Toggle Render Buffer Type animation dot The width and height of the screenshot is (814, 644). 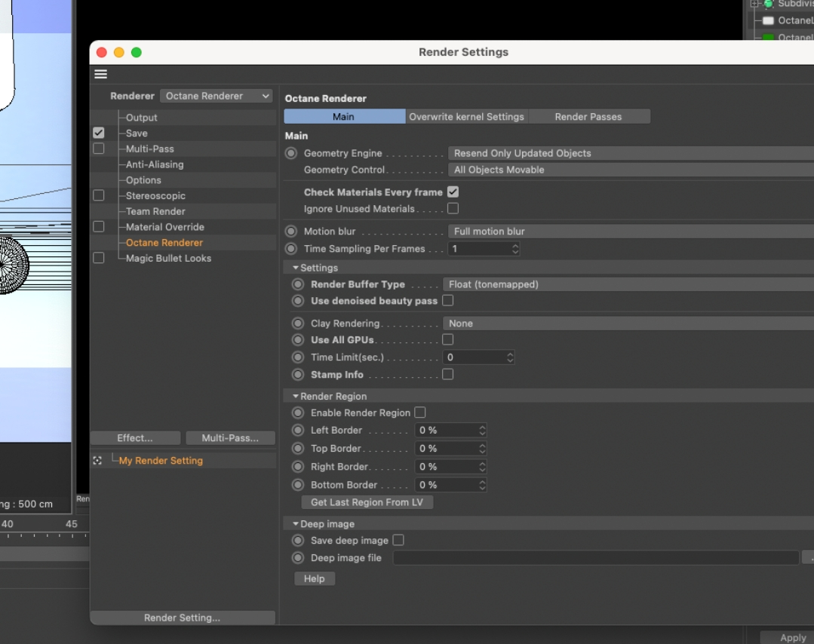tap(298, 284)
